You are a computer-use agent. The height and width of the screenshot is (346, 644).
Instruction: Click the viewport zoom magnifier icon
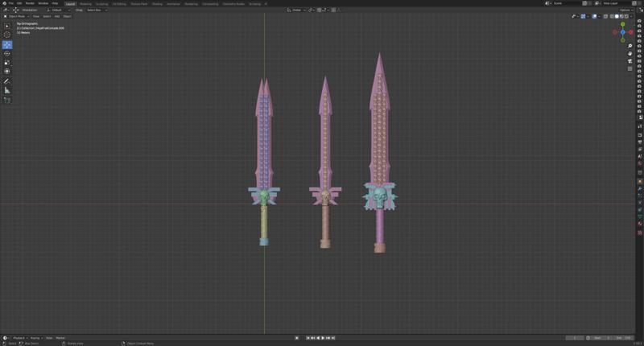[630, 46]
